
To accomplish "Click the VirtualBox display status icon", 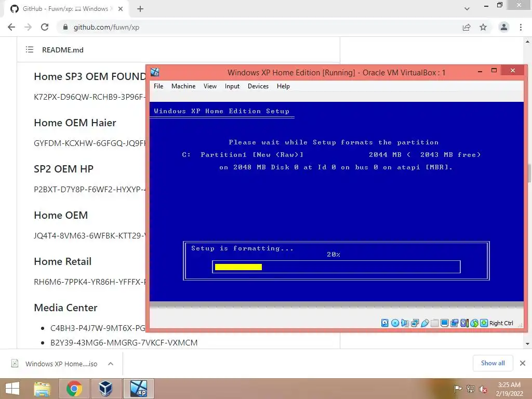I will pyautogui.click(x=445, y=323).
